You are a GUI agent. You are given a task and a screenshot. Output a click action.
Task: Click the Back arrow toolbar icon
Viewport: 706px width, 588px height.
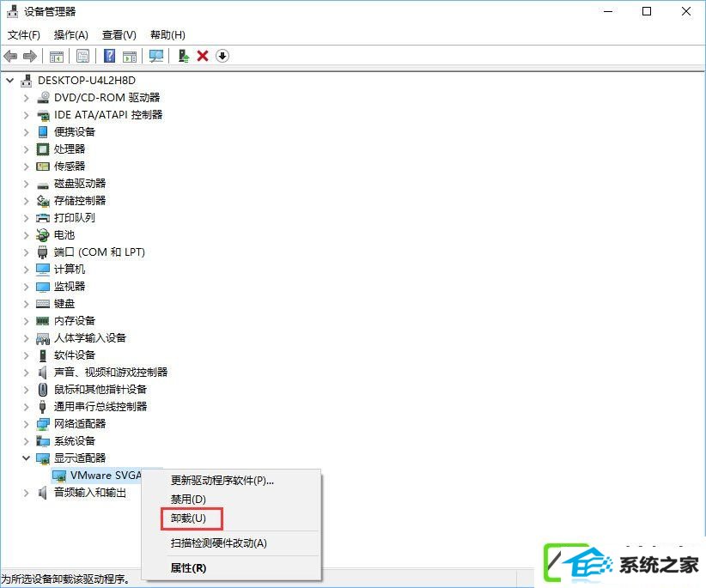(x=10, y=57)
